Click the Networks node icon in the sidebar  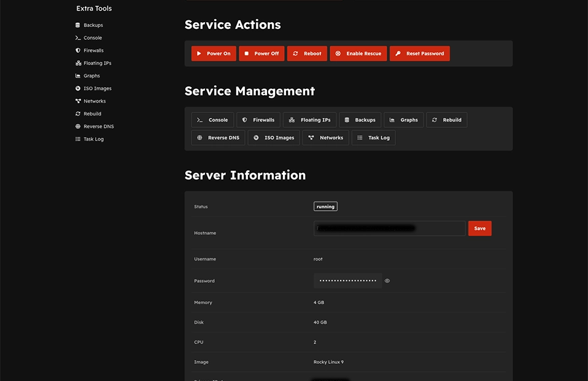point(78,101)
